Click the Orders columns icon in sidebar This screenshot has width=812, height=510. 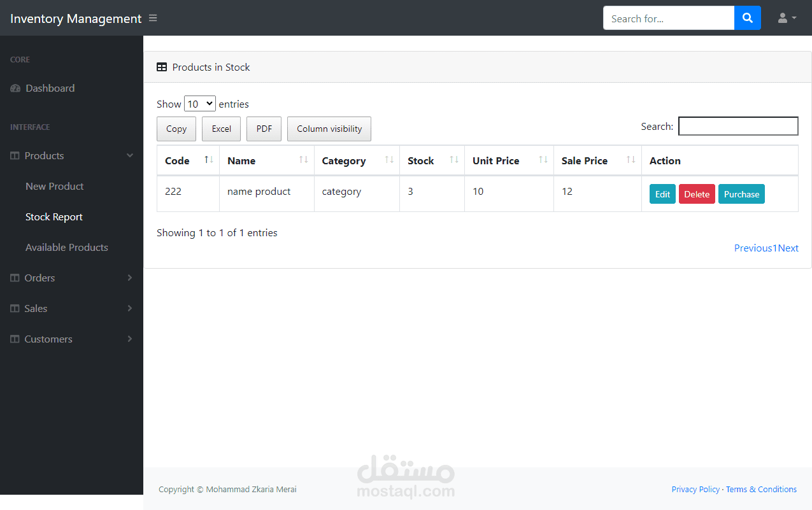pyautogui.click(x=15, y=278)
